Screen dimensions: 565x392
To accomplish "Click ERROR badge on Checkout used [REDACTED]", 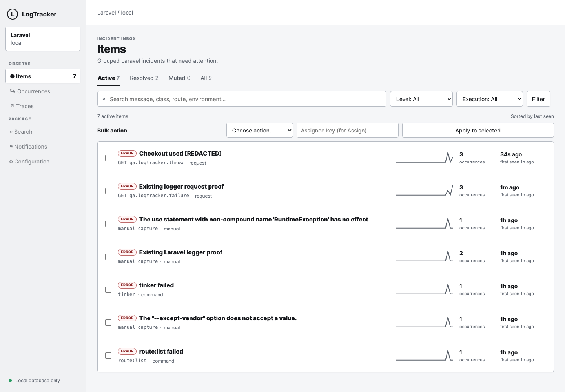I will click(x=127, y=153).
